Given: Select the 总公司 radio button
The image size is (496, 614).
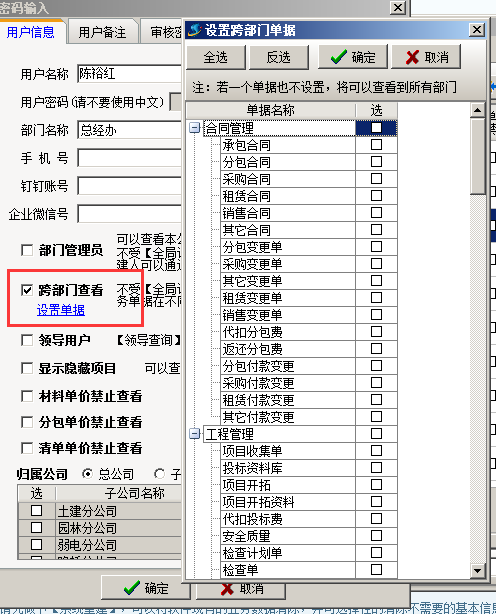Looking at the screenshot, I should (88, 474).
